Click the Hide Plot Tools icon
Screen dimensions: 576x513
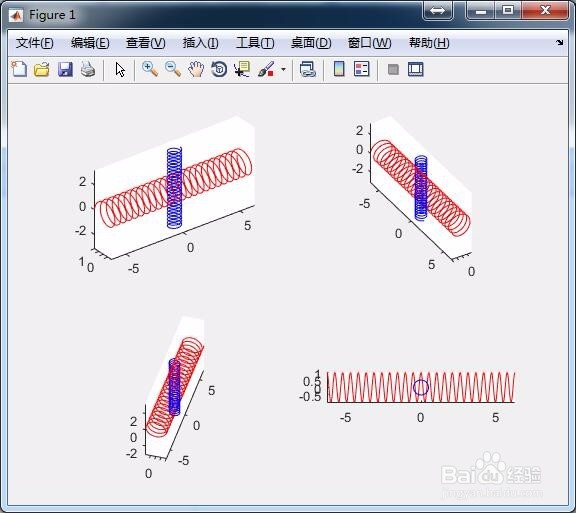(x=393, y=69)
